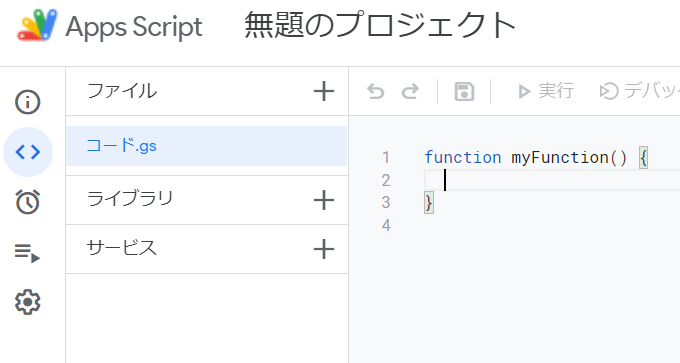Open the Triggers alarm clock icon
This screenshot has height=363, width=680.
pos(28,202)
